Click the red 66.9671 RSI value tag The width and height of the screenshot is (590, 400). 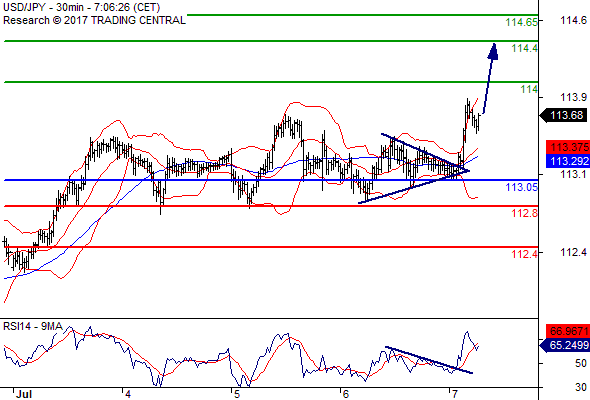point(568,331)
